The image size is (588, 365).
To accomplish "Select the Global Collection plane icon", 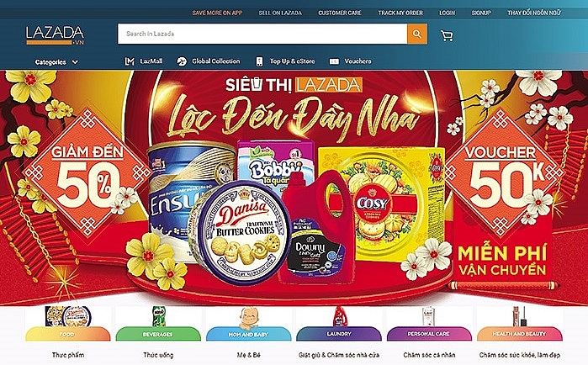I will coord(182,61).
